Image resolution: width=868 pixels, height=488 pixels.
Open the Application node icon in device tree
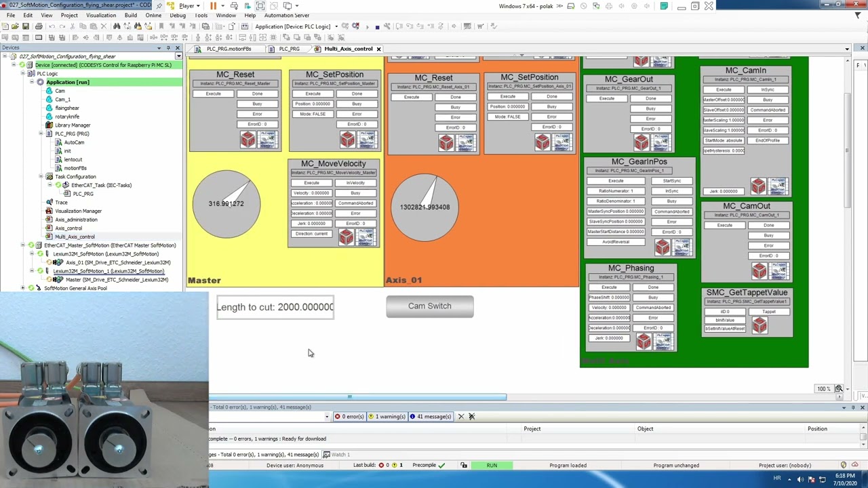(x=40, y=82)
